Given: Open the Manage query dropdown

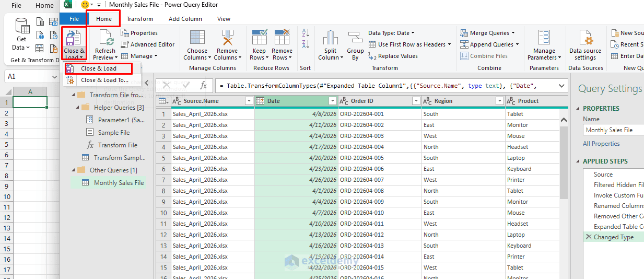Looking at the screenshot, I should [139, 56].
